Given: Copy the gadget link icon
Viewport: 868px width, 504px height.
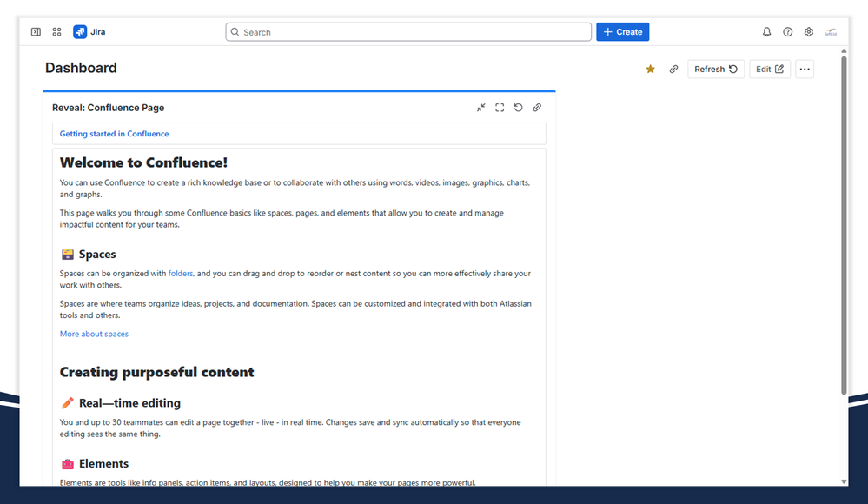Looking at the screenshot, I should (537, 108).
